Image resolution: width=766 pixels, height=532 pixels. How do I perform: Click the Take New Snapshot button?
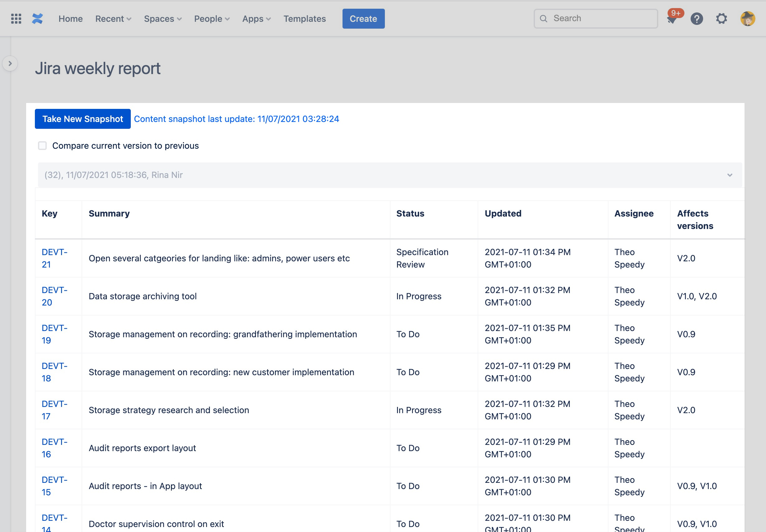(x=83, y=119)
